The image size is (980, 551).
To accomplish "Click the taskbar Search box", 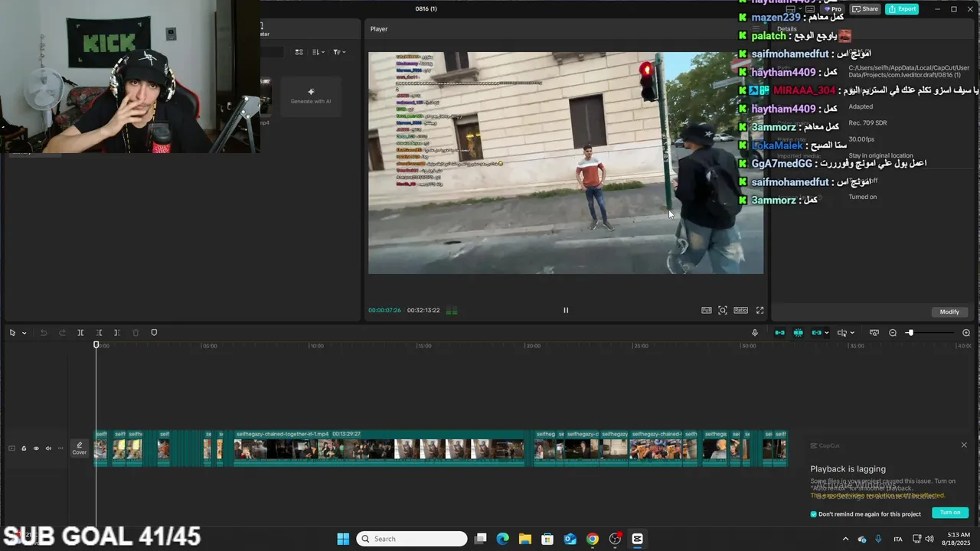I will 412,539.
